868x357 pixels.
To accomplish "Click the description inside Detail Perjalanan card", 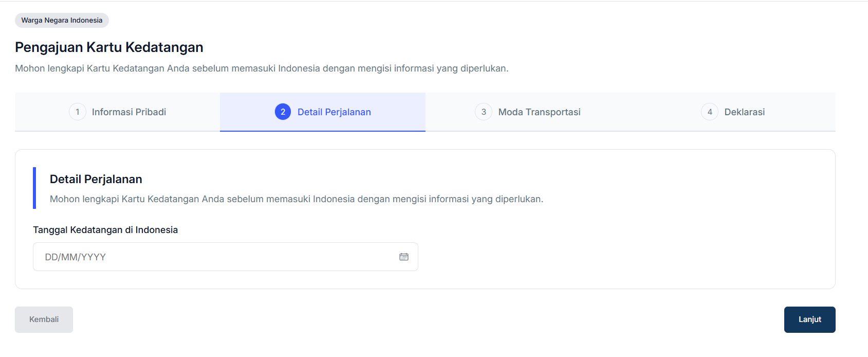I will click(x=296, y=199).
